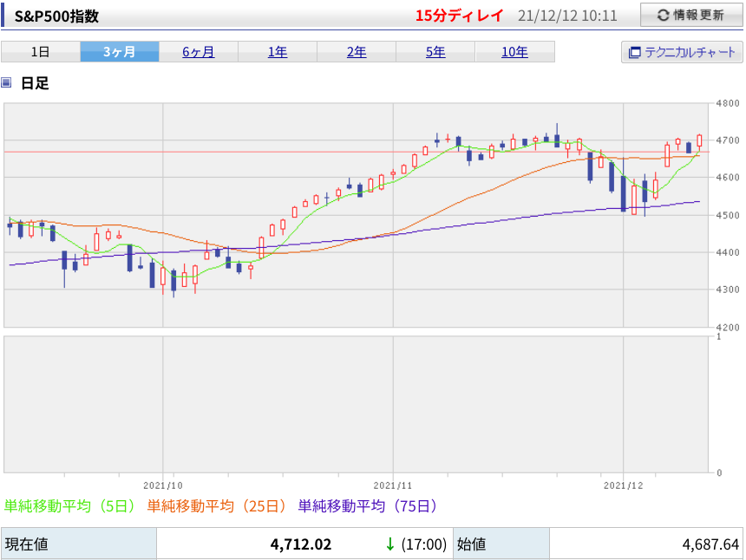Switch to the 10年 period tab
This screenshot has height=560, width=746.
[514, 51]
